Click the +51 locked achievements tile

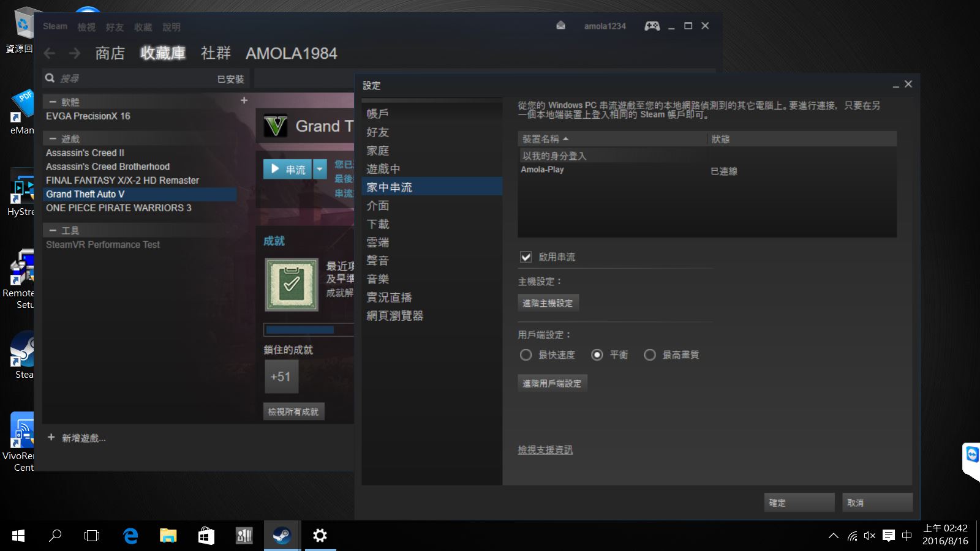pos(281,377)
